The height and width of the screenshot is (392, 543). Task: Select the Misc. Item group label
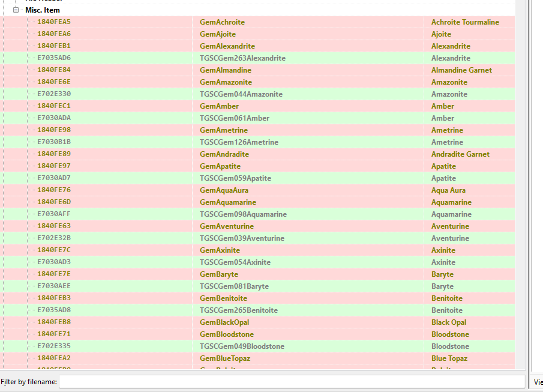43,10
